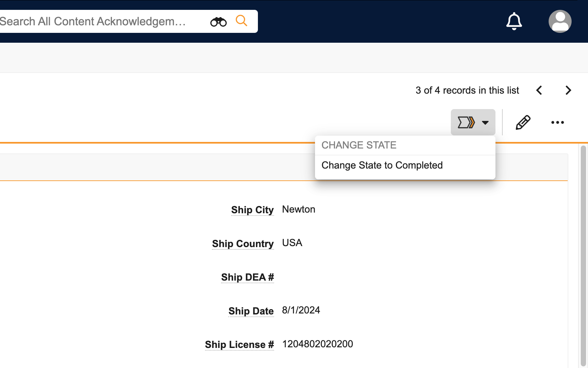Click the records count text
The image size is (588, 368).
coord(467,90)
